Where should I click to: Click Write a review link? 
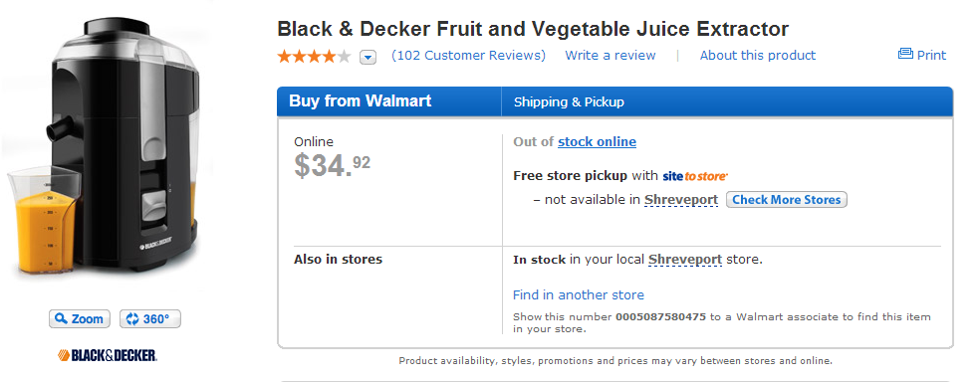tap(610, 56)
